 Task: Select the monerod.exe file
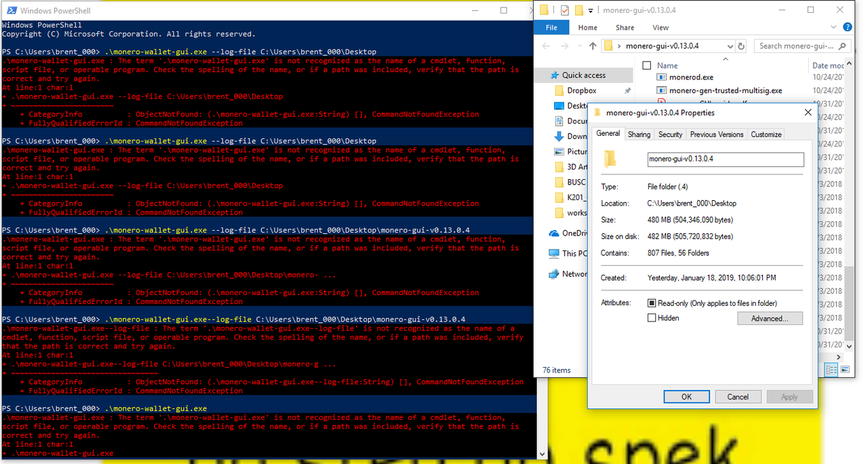click(691, 77)
